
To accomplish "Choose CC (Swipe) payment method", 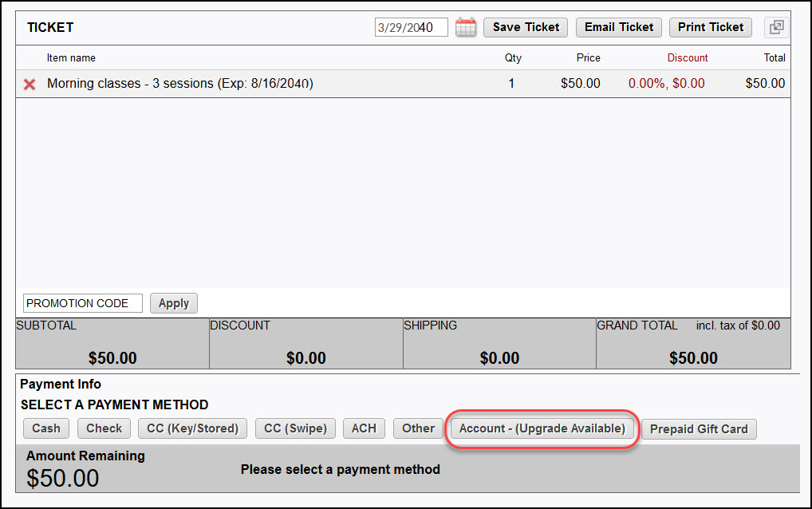I will [x=295, y=428].
